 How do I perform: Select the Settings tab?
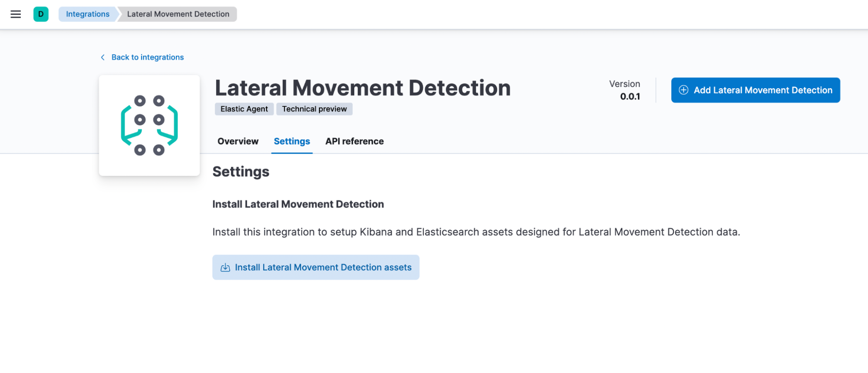point(292,141)
